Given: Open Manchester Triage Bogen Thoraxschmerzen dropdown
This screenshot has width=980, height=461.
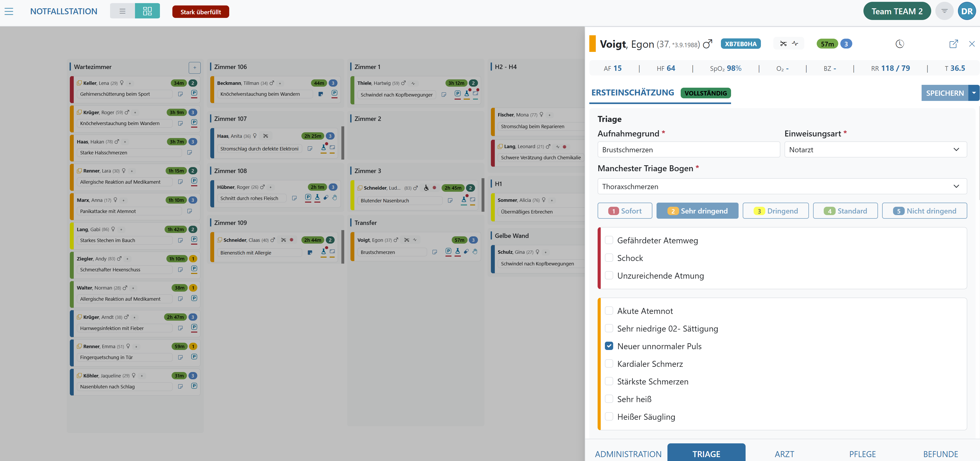Looking at the screenshot, I should [x=782, y=186].
